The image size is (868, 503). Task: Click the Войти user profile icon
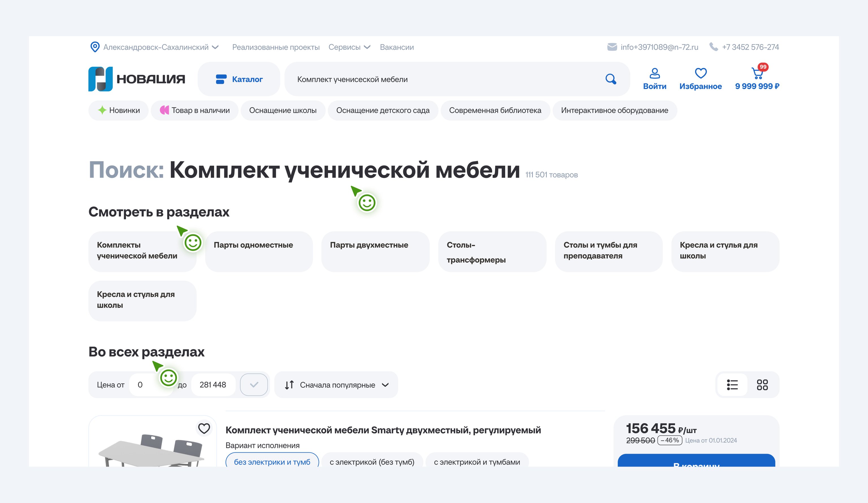[654, 74]
